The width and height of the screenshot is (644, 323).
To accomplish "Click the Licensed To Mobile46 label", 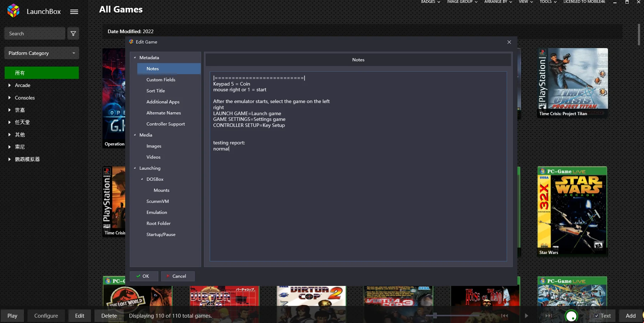I will click(584, 2).
